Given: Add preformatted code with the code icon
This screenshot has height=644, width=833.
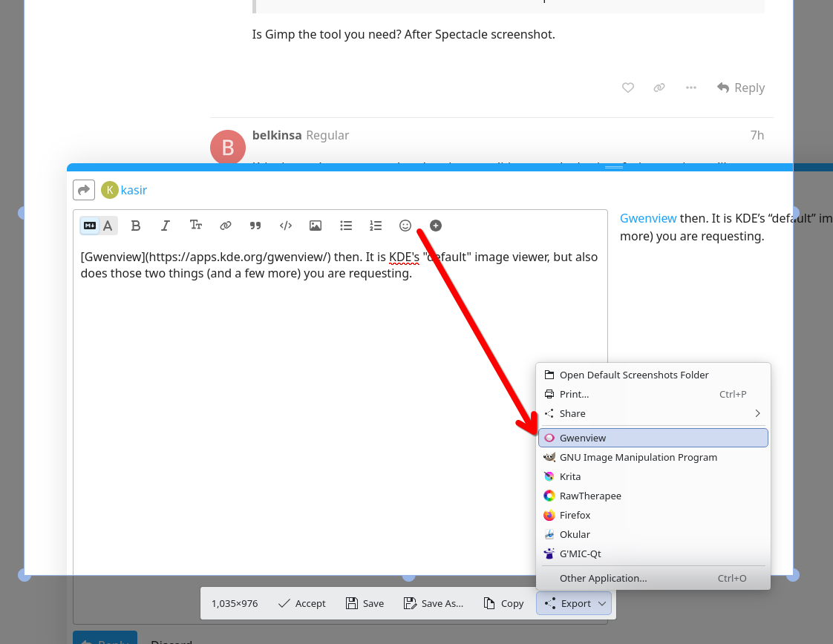Looking at the screenshot, I should point(285,226).
